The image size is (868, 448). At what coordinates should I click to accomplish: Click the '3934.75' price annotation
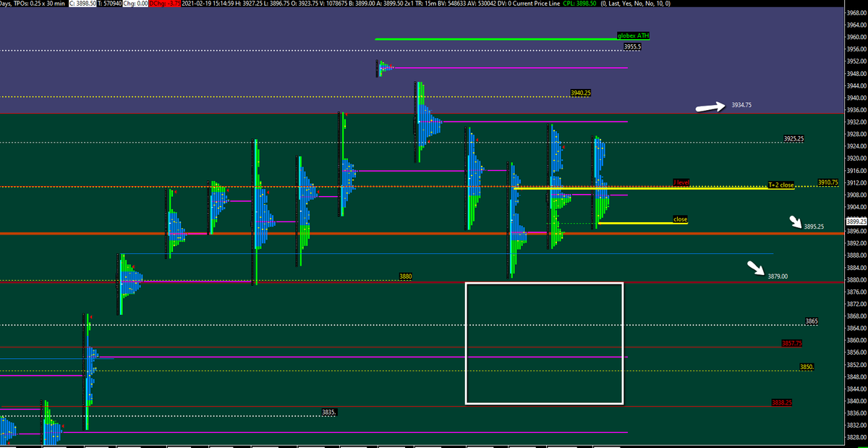tap(741, 105)
